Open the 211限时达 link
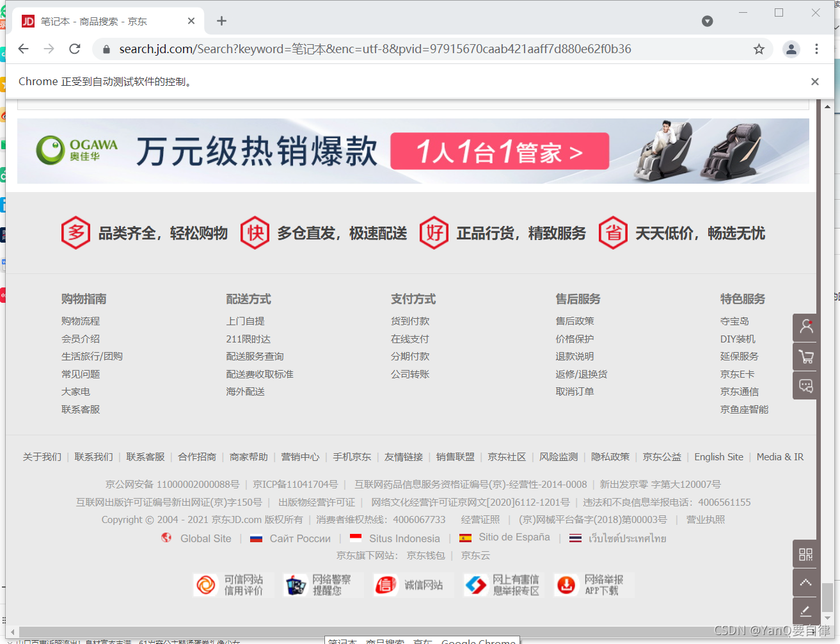 point(248,339)
